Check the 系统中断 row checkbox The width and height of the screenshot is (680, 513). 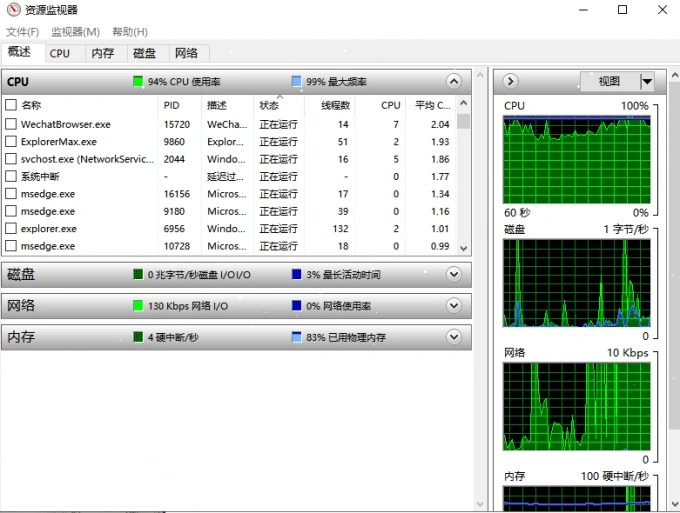(11, 176)
